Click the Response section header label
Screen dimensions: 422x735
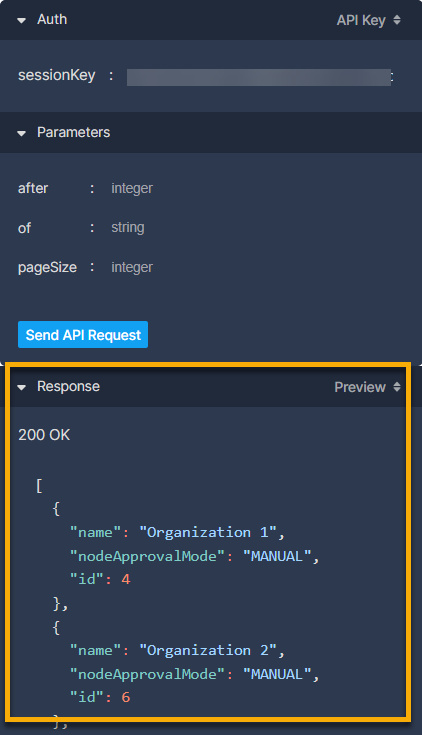pyautogui.click(x=68, y=387)
